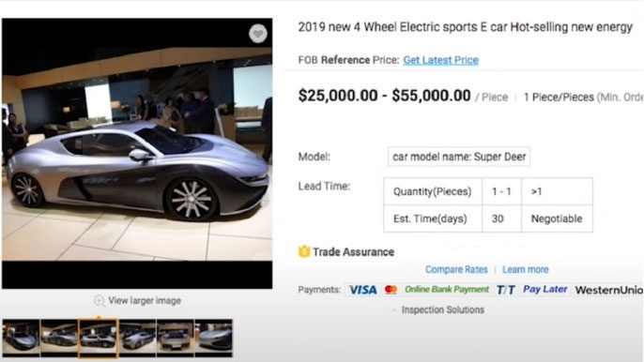Select the VISA payment icon
Viewport: 644px width, 362px height.
[362, 290]
